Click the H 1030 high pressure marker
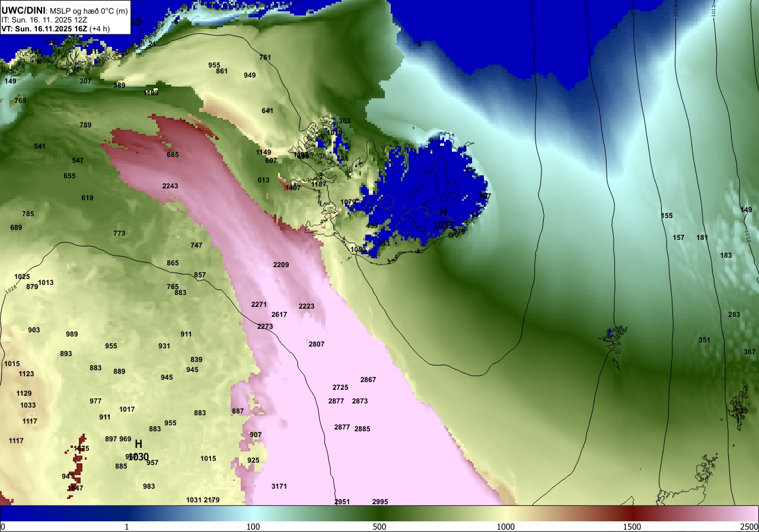The image size is (759, 532). 138,450
